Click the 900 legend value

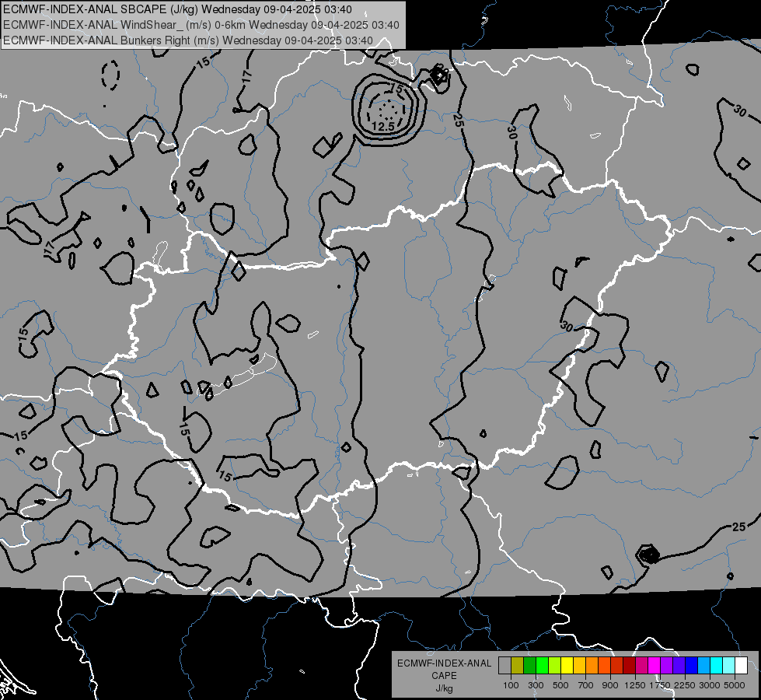tap(610, 685)
